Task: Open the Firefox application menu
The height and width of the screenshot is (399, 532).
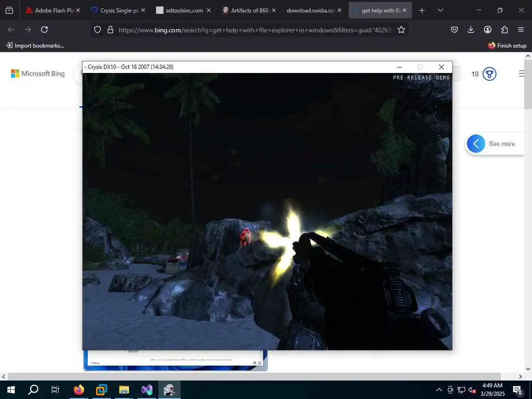Action: pos(521,30)
